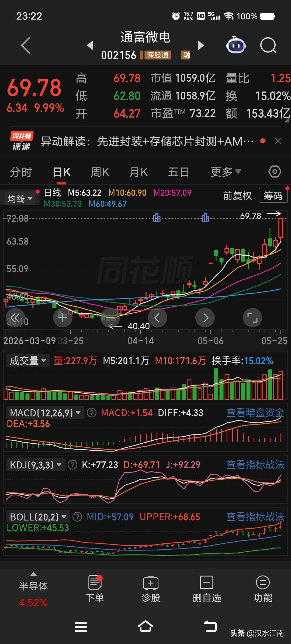This screenshot has height=644, width=291.
Task: Open chart settings hexagon icon
Action: tap(275, 172)
